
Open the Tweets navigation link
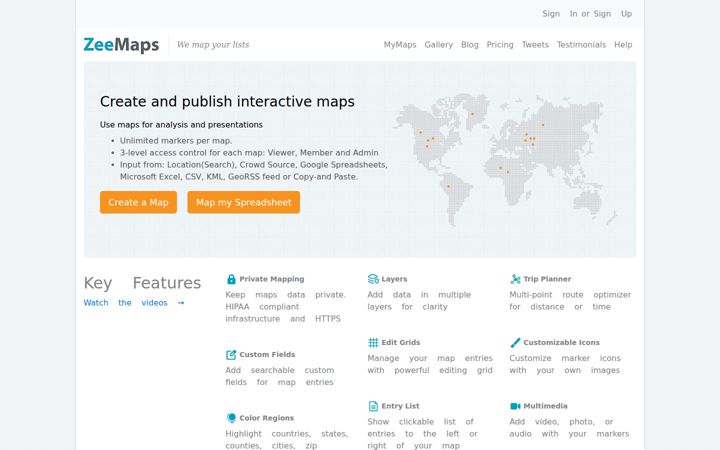pos(535,45)
